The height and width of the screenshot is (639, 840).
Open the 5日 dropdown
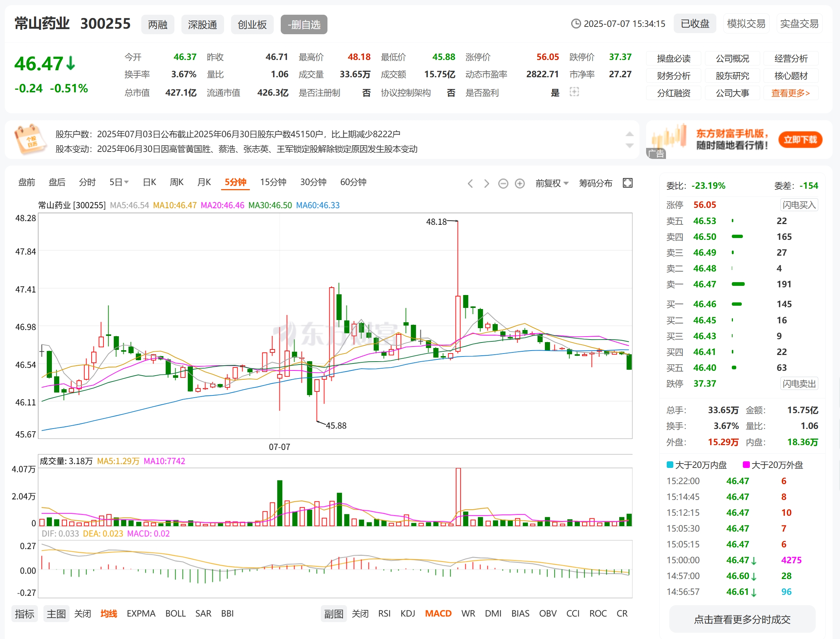tap(119, 182)
